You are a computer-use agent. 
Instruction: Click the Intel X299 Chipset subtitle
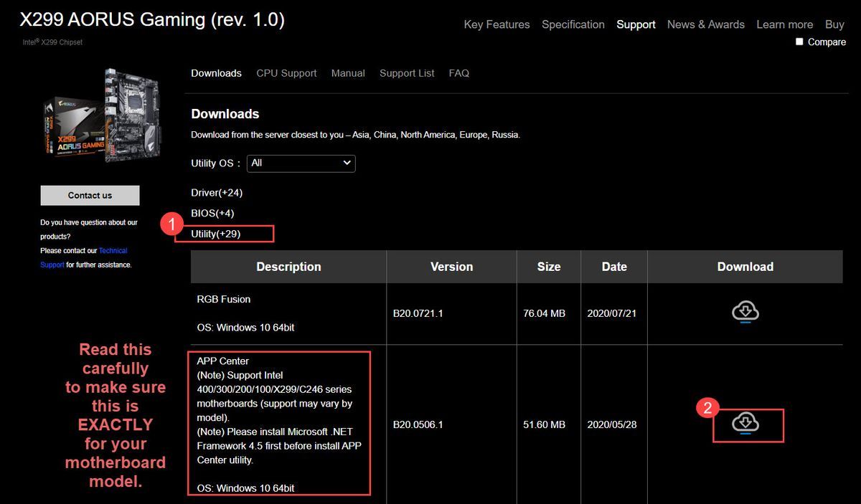52,42
